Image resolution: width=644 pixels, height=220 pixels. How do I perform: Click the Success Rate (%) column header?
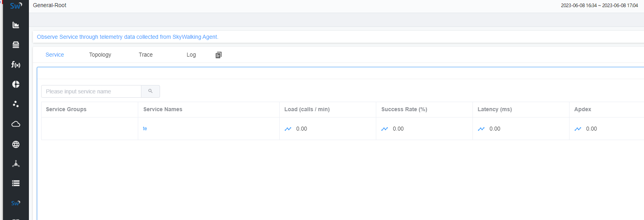(x=404, y=109)
